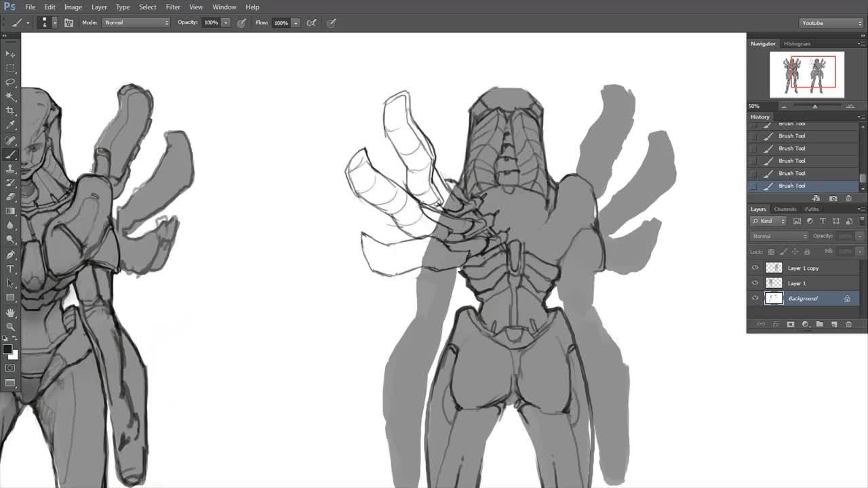Open the Layers panel flyout menu
868x488 pixels.
[x=861, y=209]
